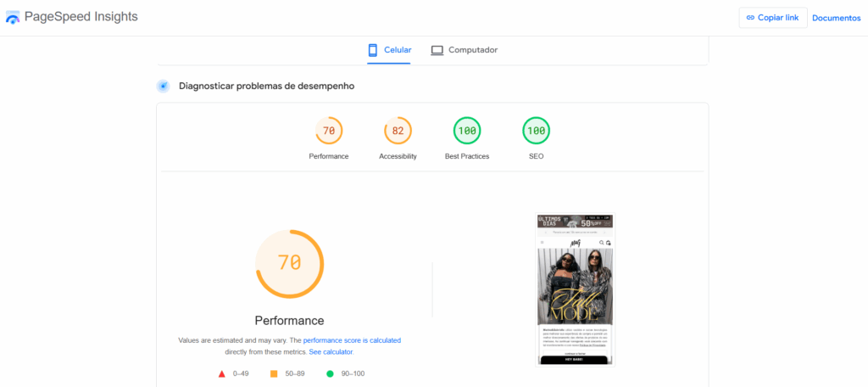Click the PageSpeed Insights title text
868x387 pixels.
pos(81,17)
